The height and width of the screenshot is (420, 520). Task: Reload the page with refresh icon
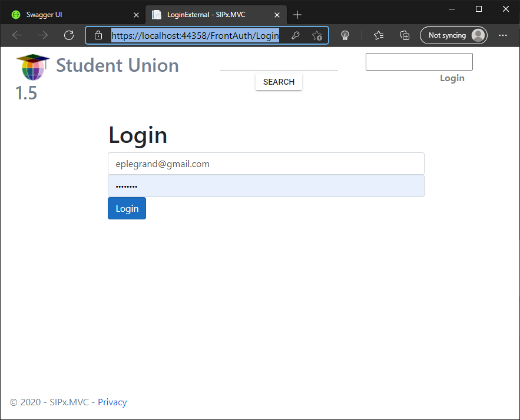coord(69,35)
